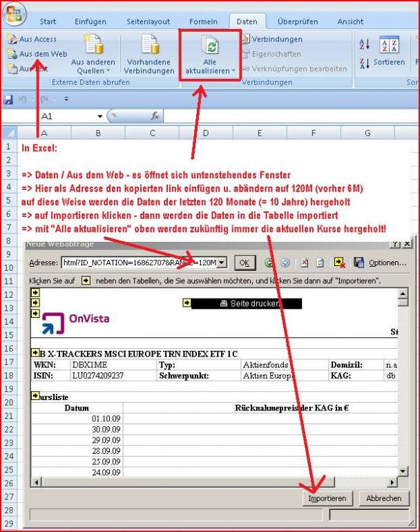The image size is (420, 532).
Task: Expand the Adresse history dropdown
Action: click(222, 263)
